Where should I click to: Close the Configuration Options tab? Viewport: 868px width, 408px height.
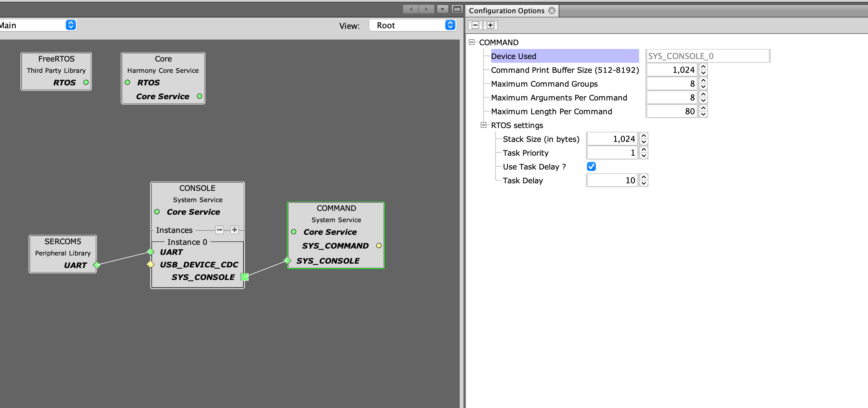(x=552, y=11)
